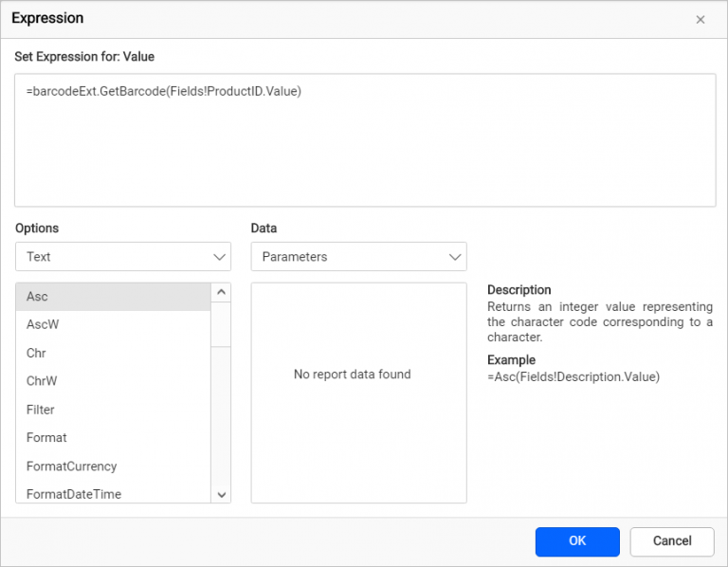Image resolution: width=728 pixels, height=567 pixels.
Task: Click the function list scroll down arrow
Action: [222, 495]
